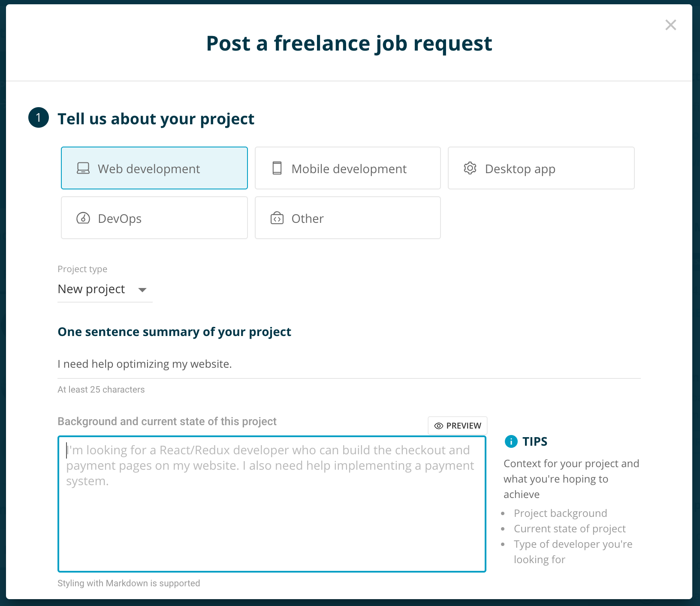
Task: Close the job request dialog
Action: [671, 25]
